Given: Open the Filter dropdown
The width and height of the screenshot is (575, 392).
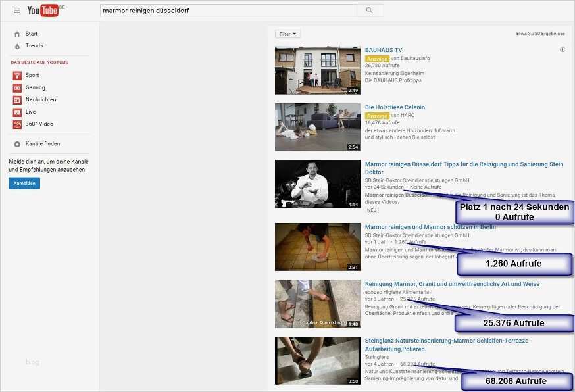Looking at the screenshot, I should click(288, 34).
